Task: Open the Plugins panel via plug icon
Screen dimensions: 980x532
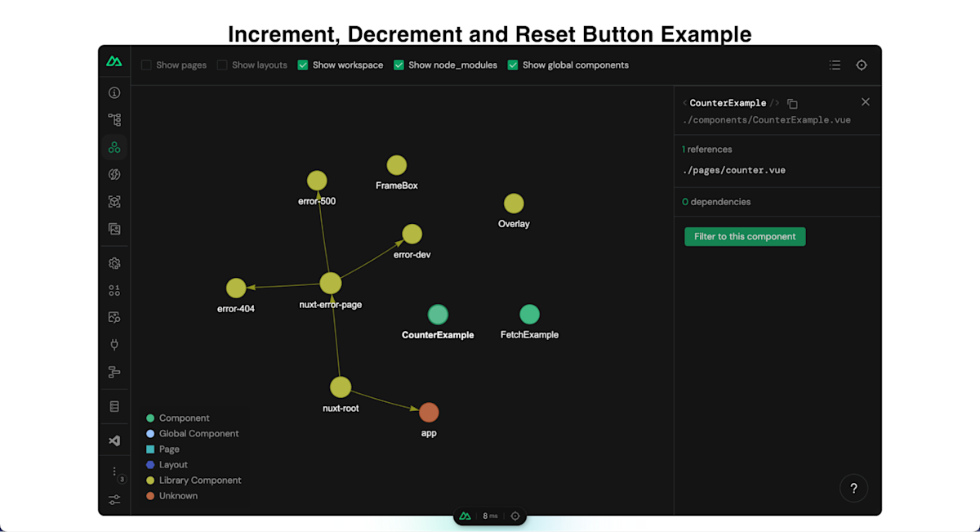Action: click(114, 344)
